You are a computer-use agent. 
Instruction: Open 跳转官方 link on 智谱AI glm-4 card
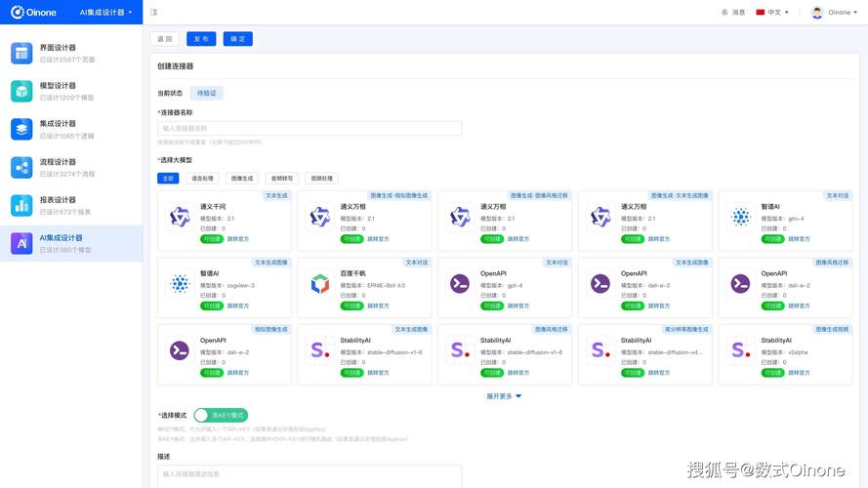[799, 239]
